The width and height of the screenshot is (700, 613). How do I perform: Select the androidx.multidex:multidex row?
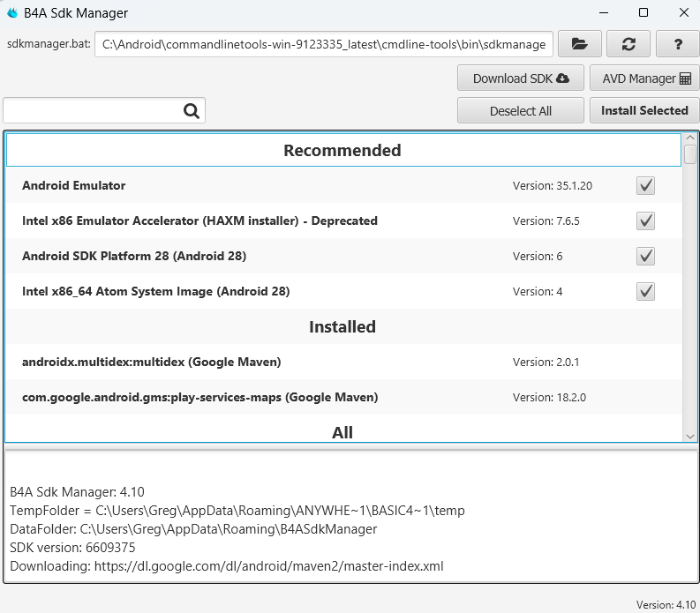[x=265, y=362]
